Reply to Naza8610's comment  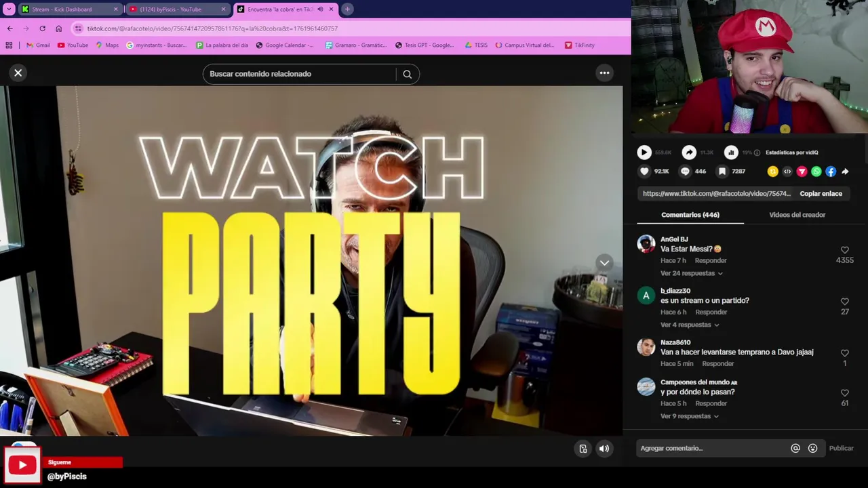pos(717,363)
